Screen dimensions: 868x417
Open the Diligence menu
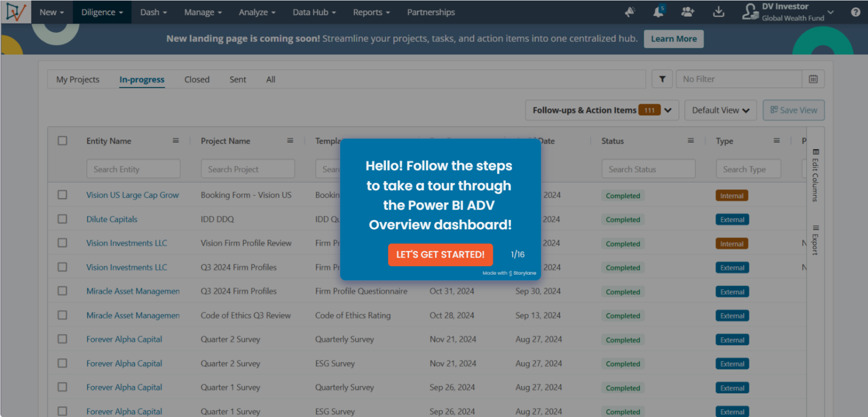[102, 12]
